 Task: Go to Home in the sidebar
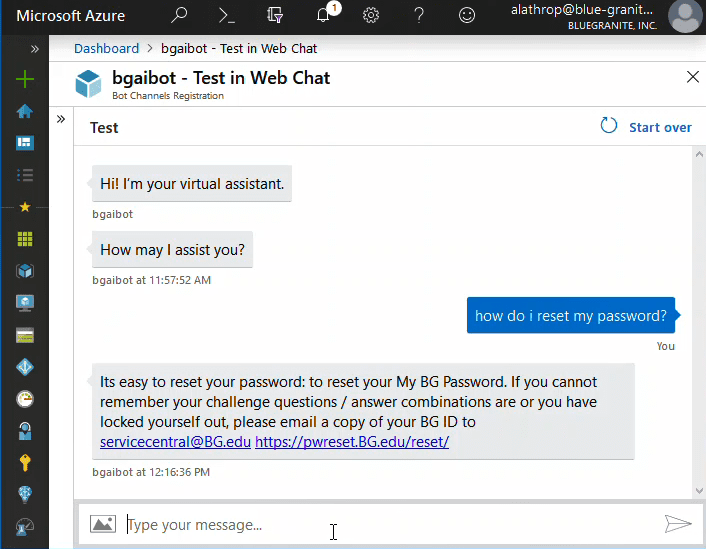point(25,111)
